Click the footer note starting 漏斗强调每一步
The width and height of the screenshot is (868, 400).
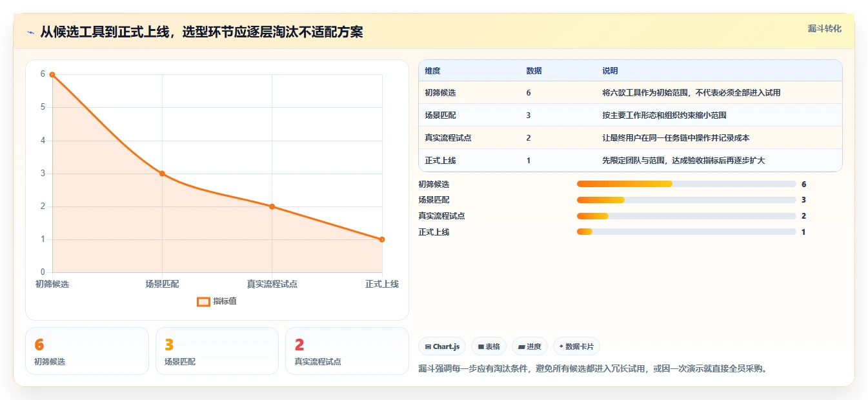click(592, 369)
